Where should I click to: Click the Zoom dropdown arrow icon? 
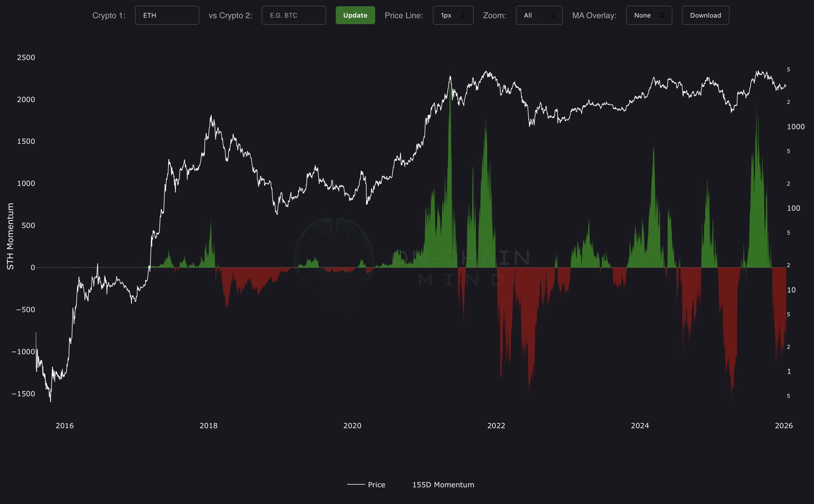pos(552,15)
